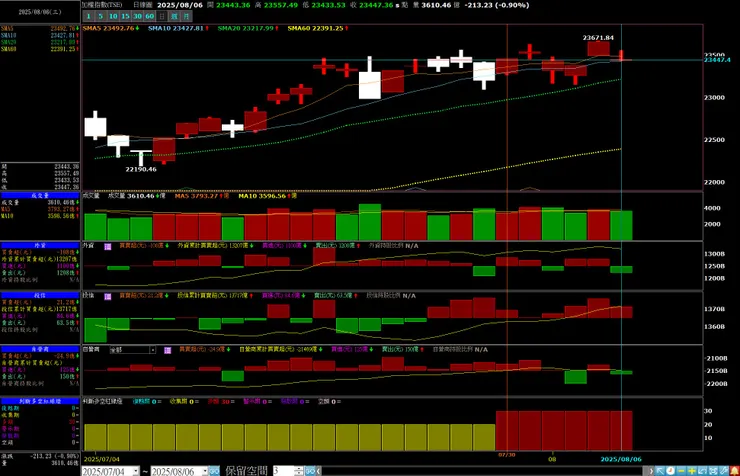Click GO button next to 保留空間 field
The width and height of the screenshot is (740, 476).
click(x=310, y=471)
